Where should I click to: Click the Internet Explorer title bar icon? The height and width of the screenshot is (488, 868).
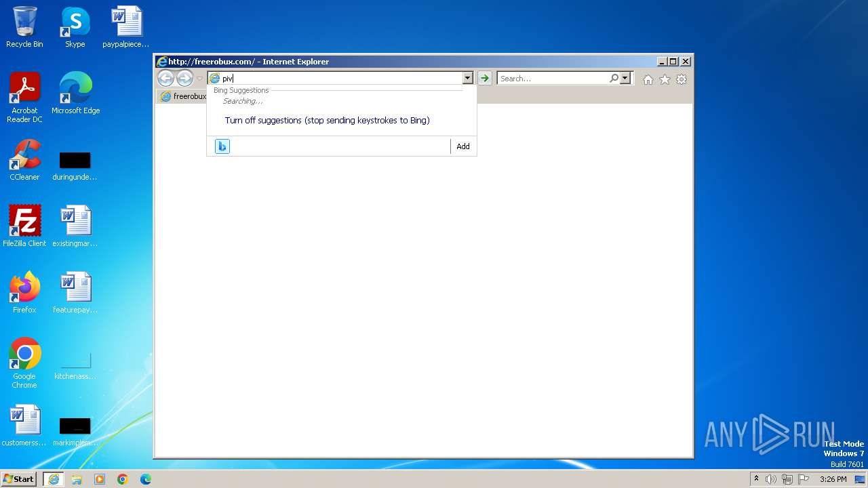point(162,62)
